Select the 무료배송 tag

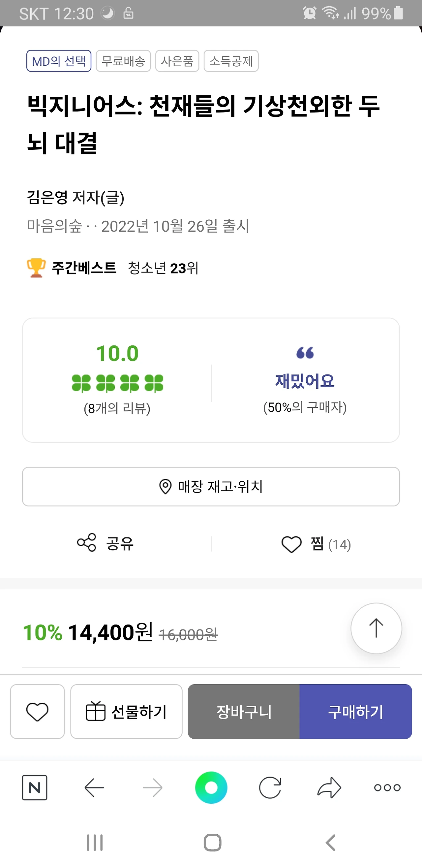(123, 61)
